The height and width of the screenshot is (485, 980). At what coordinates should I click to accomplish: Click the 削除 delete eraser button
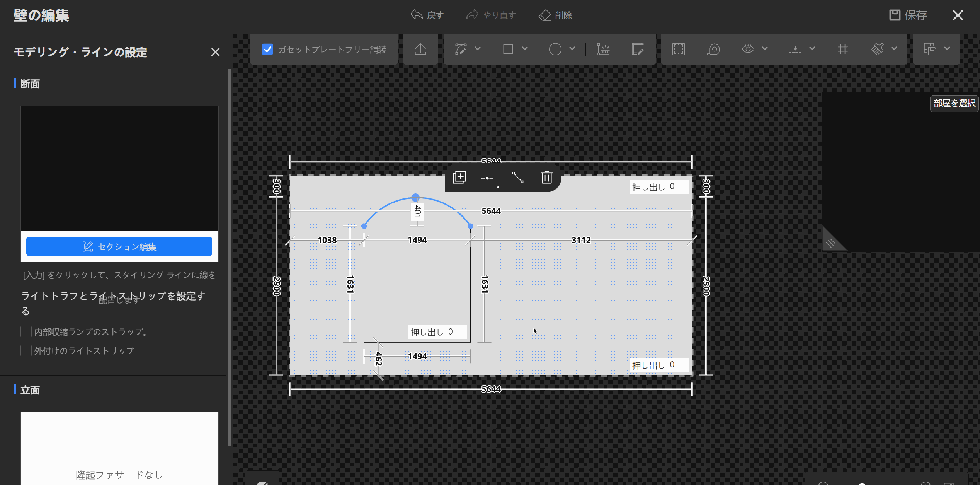(555, 15)
